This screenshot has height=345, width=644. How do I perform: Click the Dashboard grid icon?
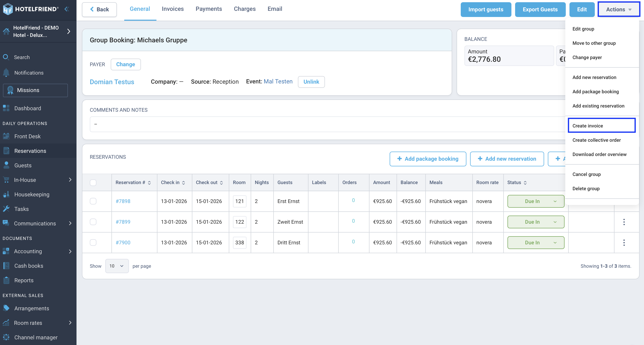(6, 108)
